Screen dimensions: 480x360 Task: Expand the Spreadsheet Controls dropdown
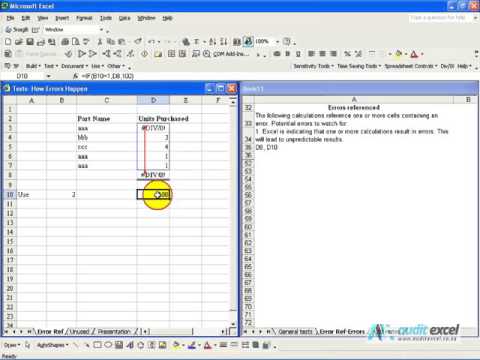411,66
